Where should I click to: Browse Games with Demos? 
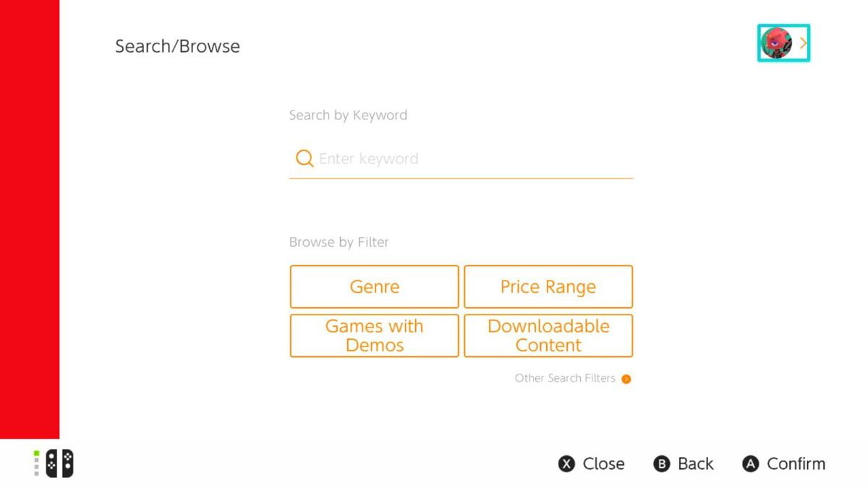click(374, 335)
